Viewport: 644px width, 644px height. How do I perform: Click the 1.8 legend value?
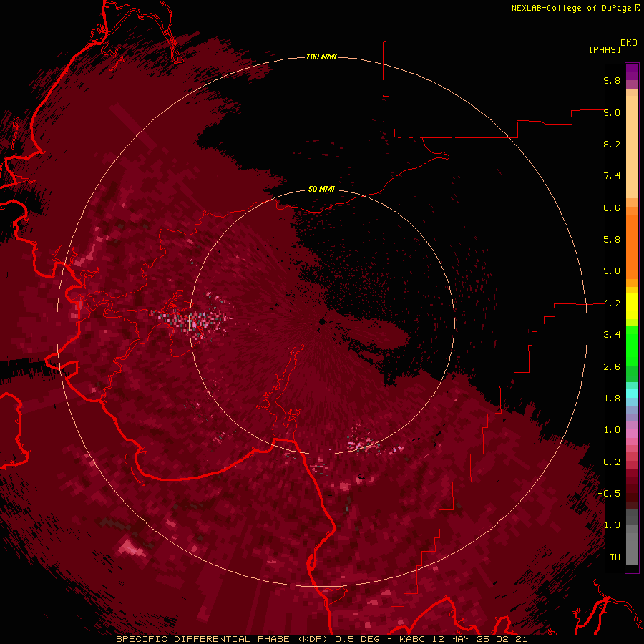(612, 399)
